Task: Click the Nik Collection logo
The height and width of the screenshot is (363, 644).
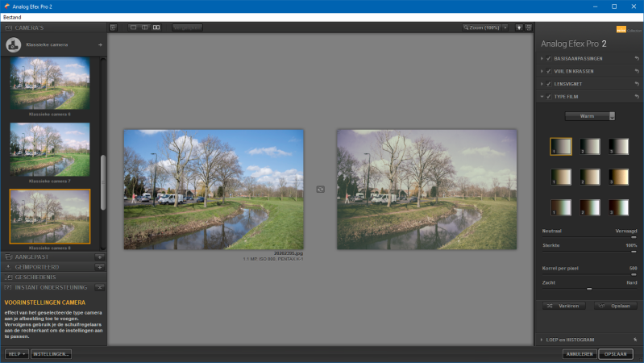Action: pyautogui.click(x=629, y=30)
